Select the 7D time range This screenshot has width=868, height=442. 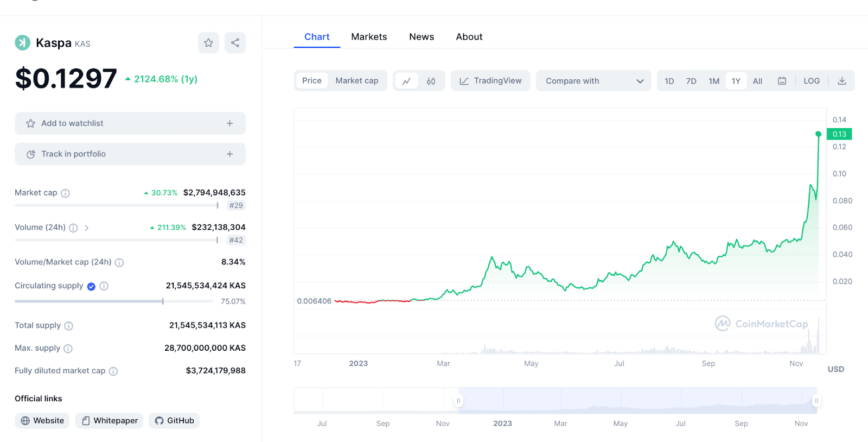tap(691, 81)
